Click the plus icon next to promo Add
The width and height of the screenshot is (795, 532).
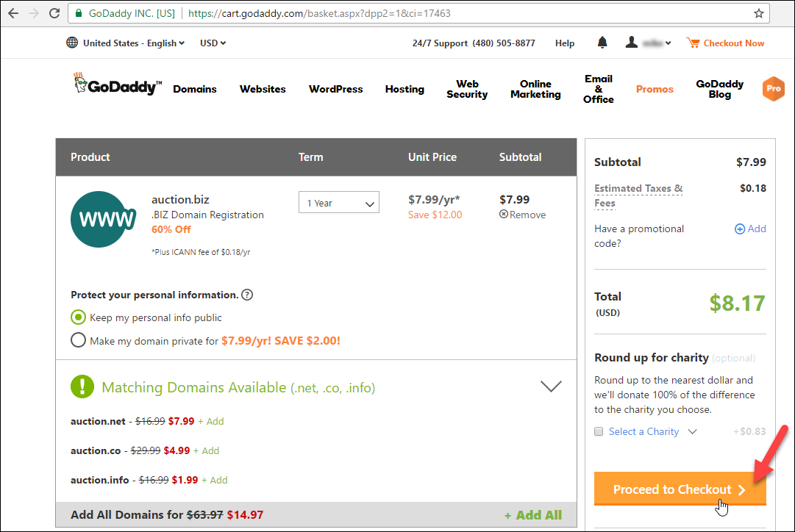(740, 229)
